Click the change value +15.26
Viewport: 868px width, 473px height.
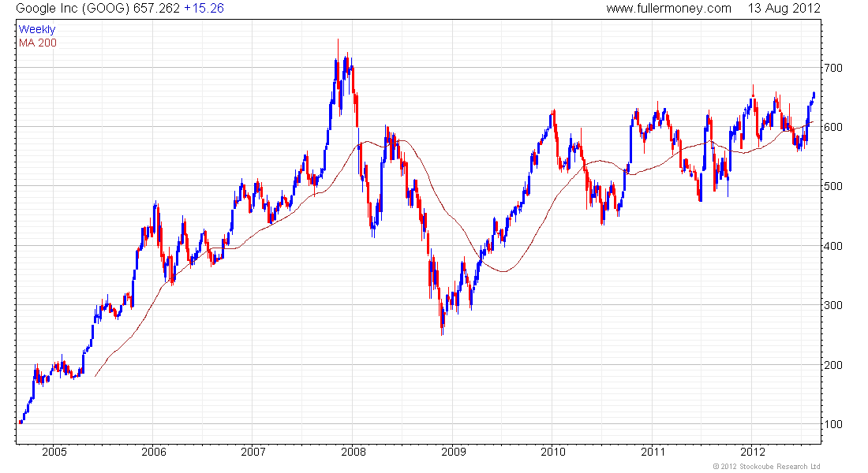(x=204, y=9)
